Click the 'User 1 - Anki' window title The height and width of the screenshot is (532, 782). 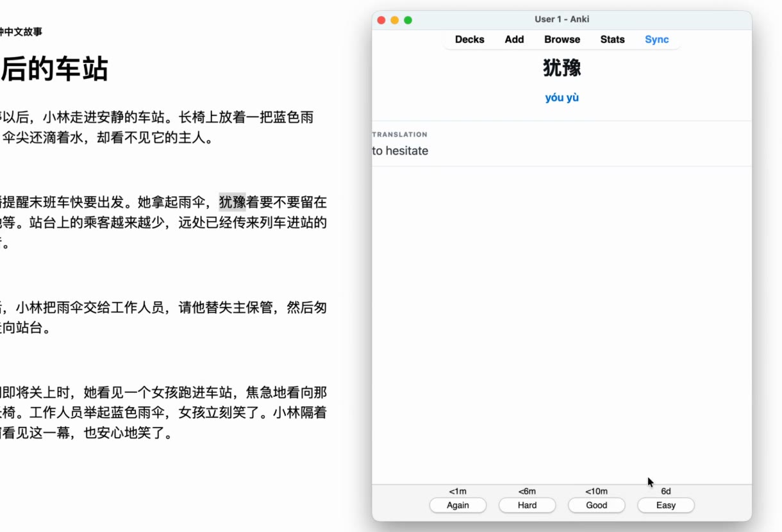[x=562, y=19]
